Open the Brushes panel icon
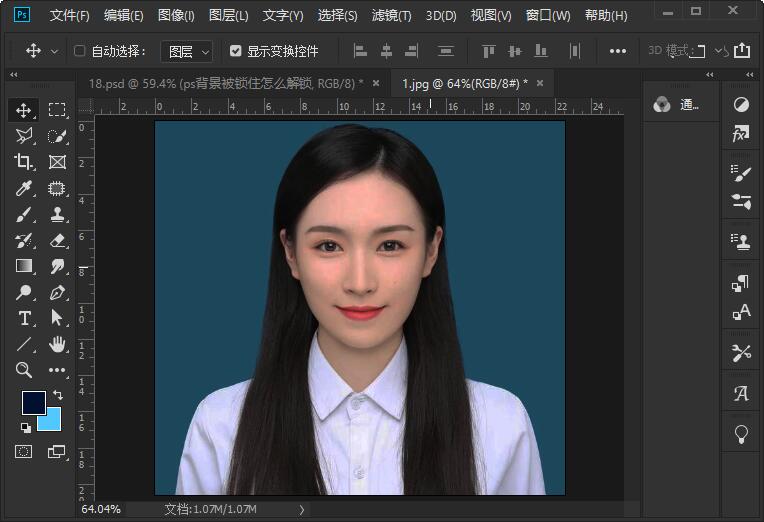Screen dimensions: 764x522 pos(741,174)
